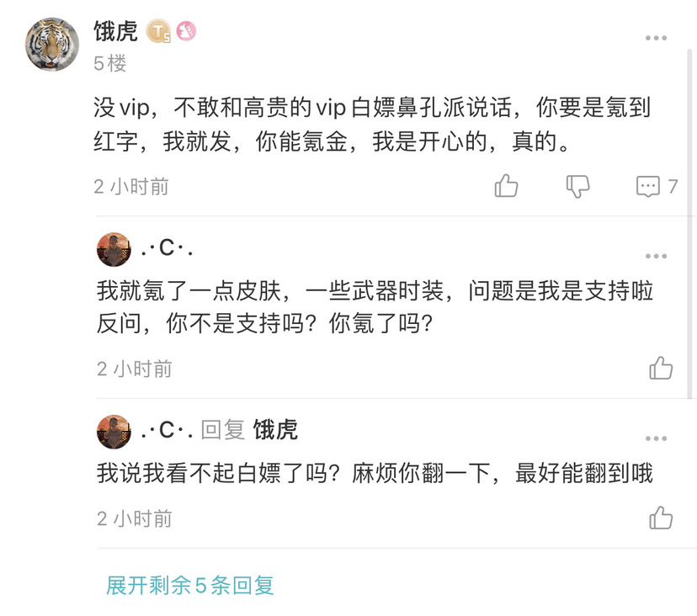Open the avatar on the second reply
The width and height of the screenshot is (697, 616).
114,432
